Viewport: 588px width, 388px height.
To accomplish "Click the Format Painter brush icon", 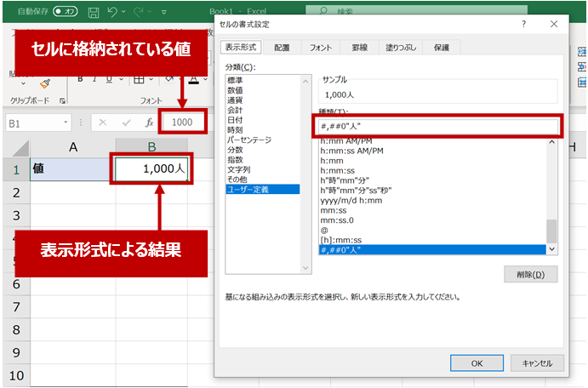I will [45, 84].
